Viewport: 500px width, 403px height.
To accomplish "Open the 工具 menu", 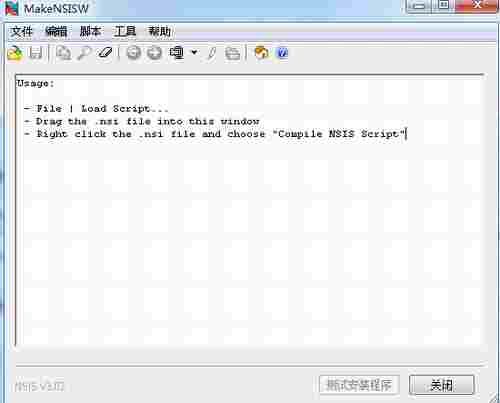I will pos(125,32).
